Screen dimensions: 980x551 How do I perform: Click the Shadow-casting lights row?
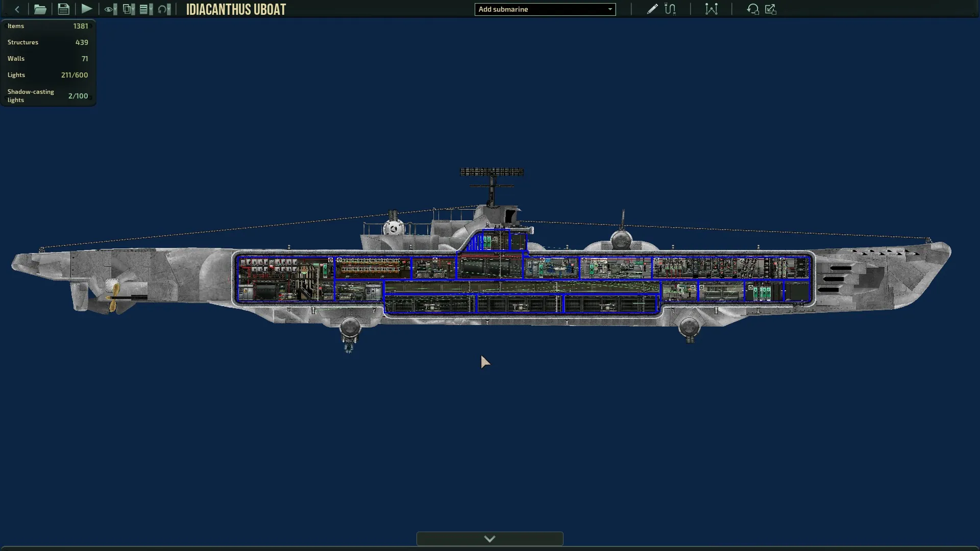pos(48,96)
